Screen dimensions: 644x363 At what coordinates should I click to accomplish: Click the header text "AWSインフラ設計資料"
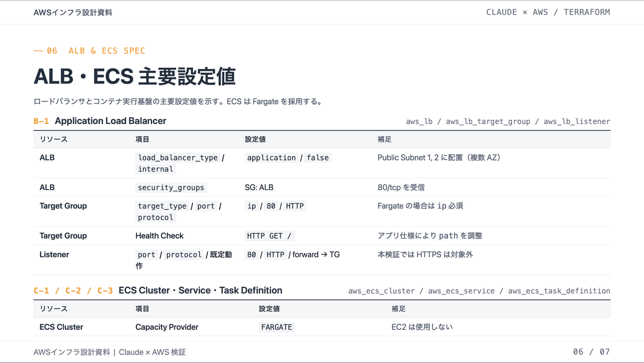point(73,12)
